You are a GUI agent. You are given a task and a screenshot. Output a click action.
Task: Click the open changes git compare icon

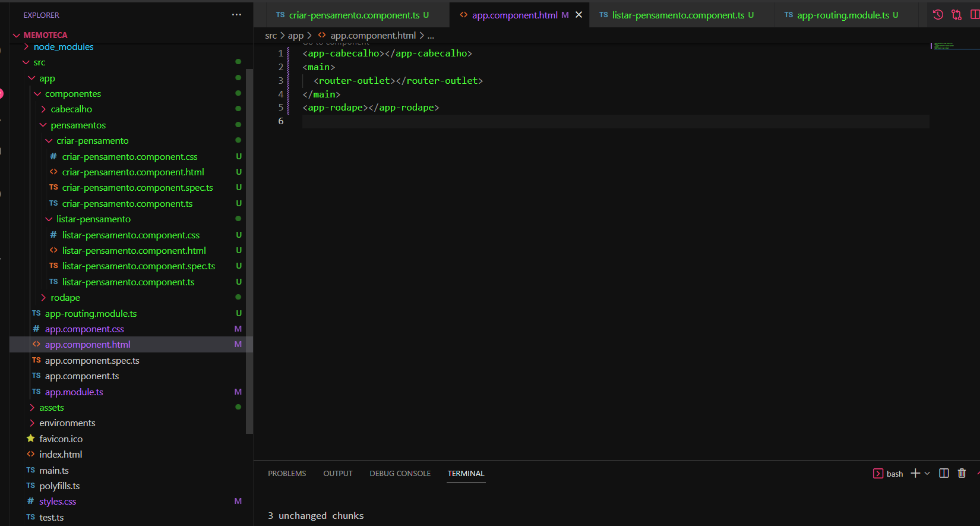point(956,15)
